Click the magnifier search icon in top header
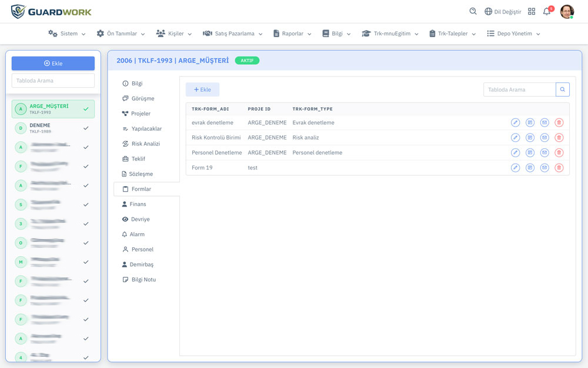The height and width of the screenshot is (368, 588). [x=473, y=12]
